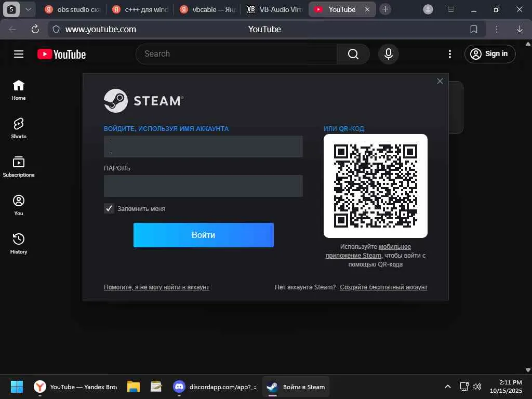Image resolution: width=532 pixels, height=399 pixels.
Task: Click the YouTube logo
Action: click(61, 54)
